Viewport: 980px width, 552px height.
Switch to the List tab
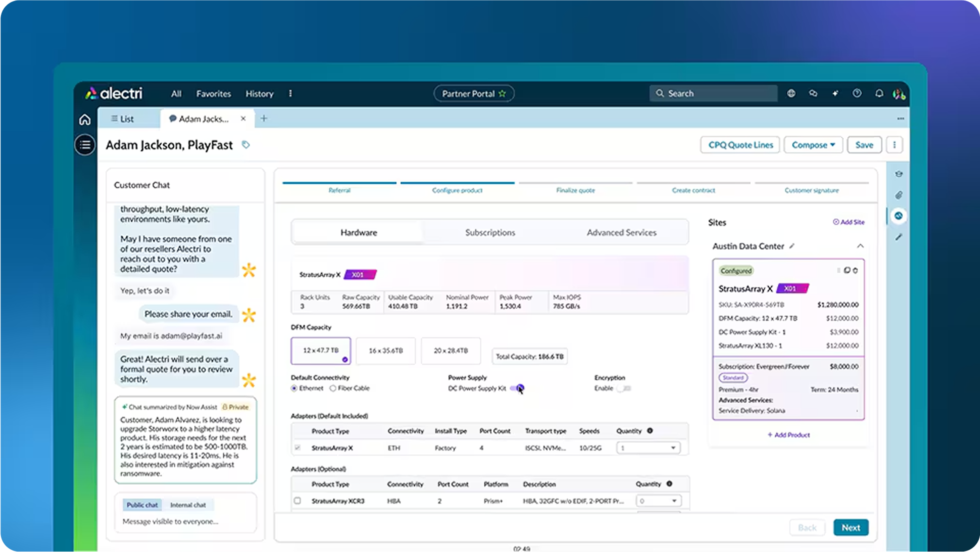click(122, 119)
